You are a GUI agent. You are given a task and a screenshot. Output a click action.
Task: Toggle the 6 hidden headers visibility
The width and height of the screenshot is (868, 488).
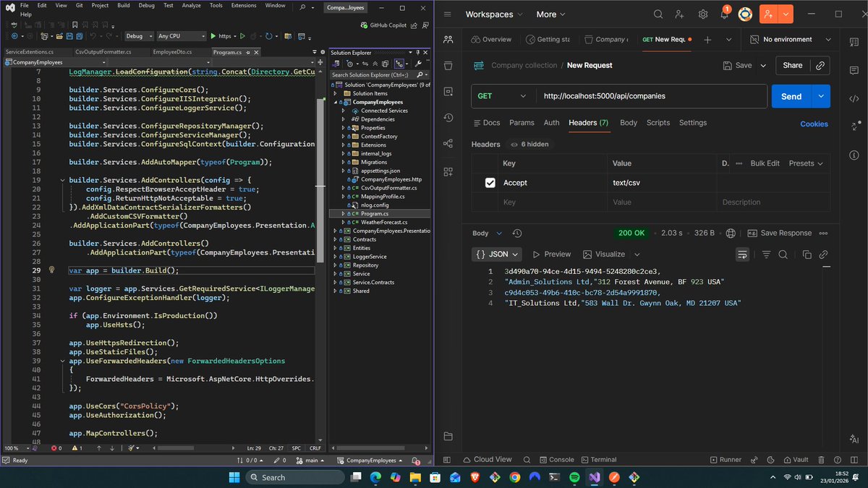pyautogui.click(x=529, y=144)
